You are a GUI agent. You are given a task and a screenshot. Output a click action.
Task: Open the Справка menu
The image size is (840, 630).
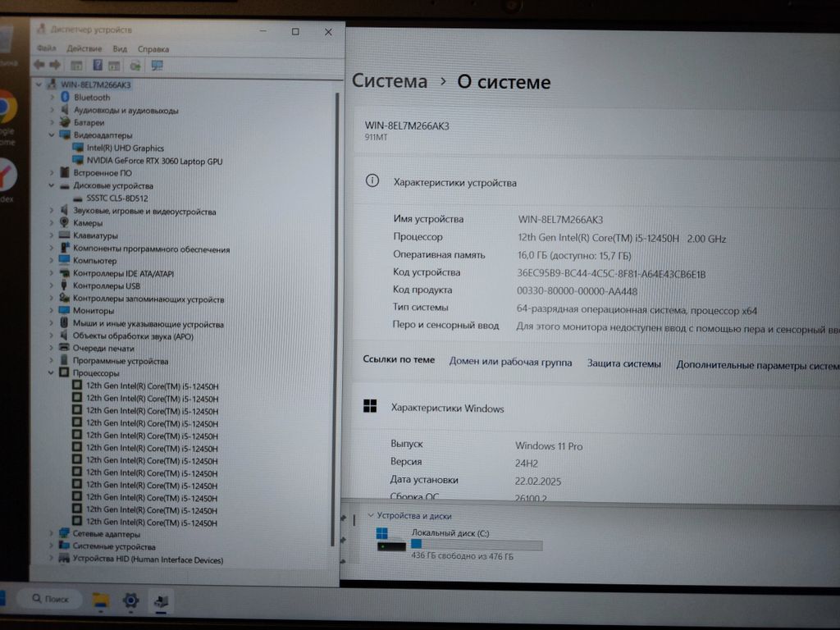coord(153,49)
